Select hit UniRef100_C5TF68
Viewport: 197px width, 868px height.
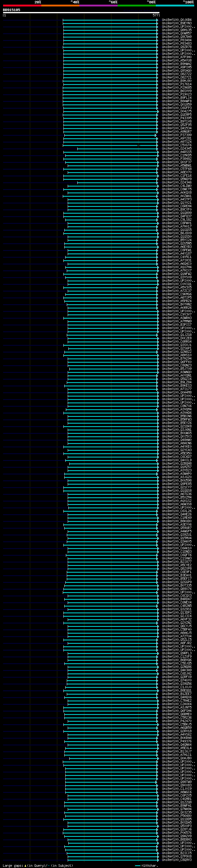pyautogui.click(x=177, y=169)
